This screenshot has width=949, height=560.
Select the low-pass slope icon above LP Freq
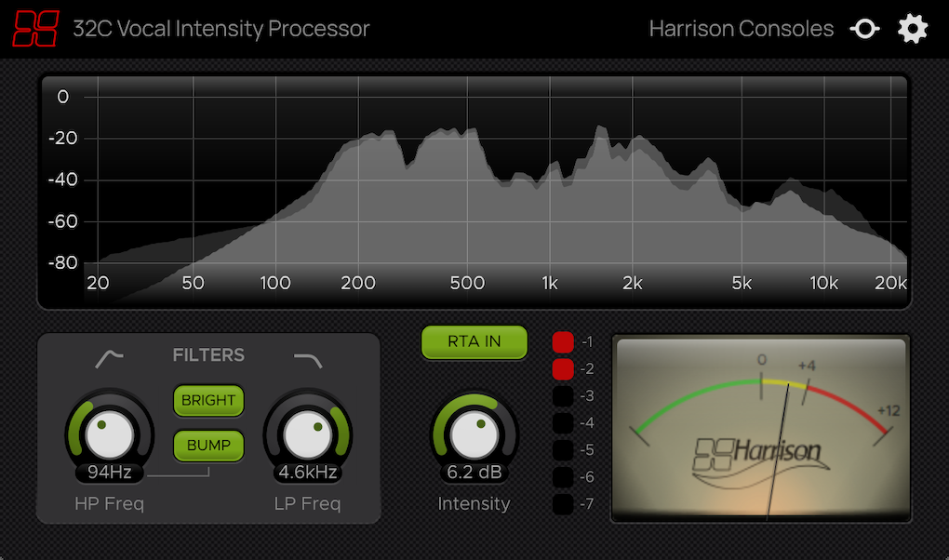coord(308,361)
